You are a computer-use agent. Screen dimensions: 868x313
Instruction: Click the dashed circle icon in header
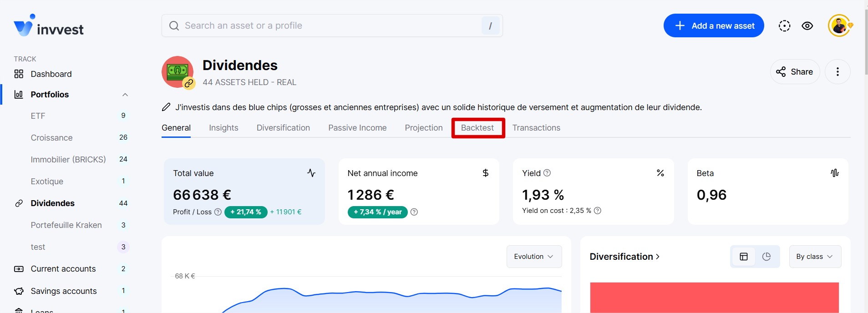click(784, 26)
